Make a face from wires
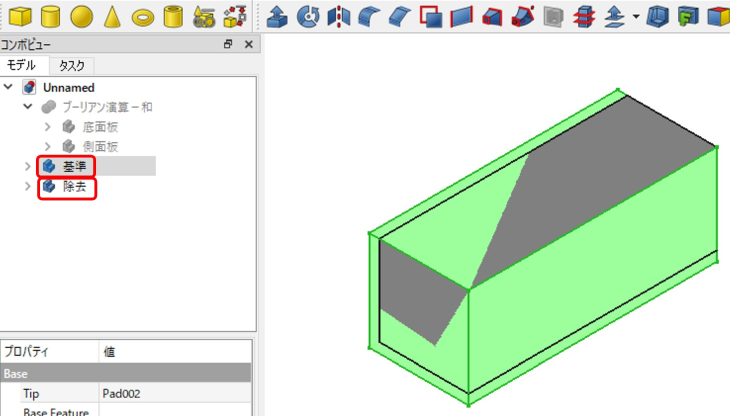This screenshot has height=416, width=730. pos(431,17)
